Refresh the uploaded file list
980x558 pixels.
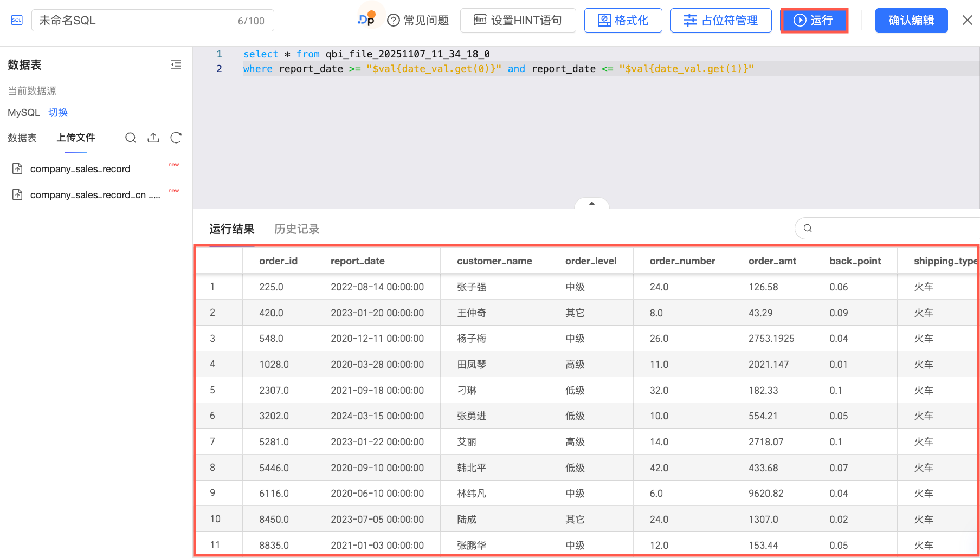176,138
